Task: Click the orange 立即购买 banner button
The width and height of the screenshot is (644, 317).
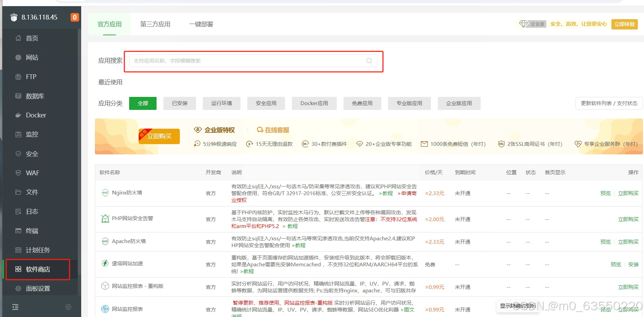Action: (159, 136)
